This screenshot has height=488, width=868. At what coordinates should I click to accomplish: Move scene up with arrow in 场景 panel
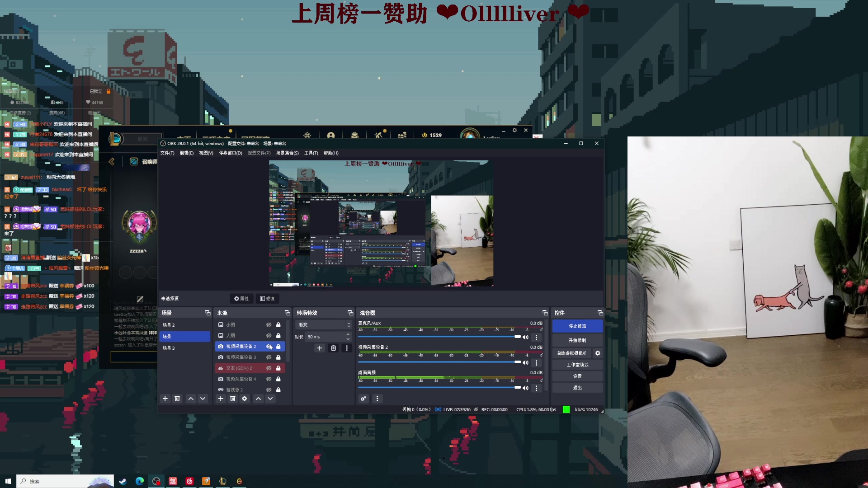pos(191,399)
